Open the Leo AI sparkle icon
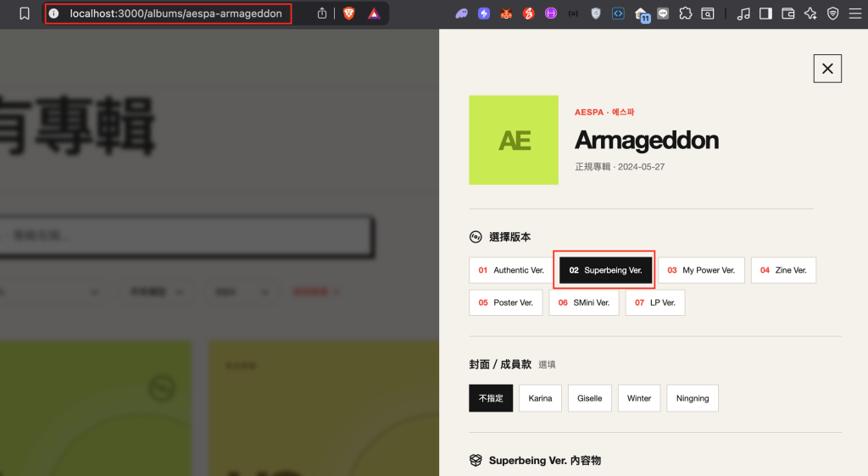This screenshot has height=476, width=868. [810, 14]
